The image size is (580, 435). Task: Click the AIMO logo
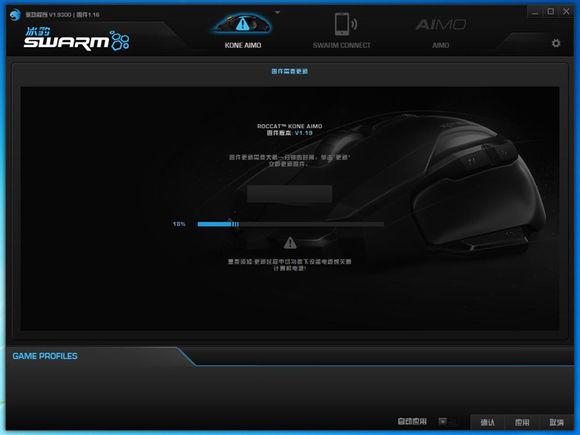(441, 25)
